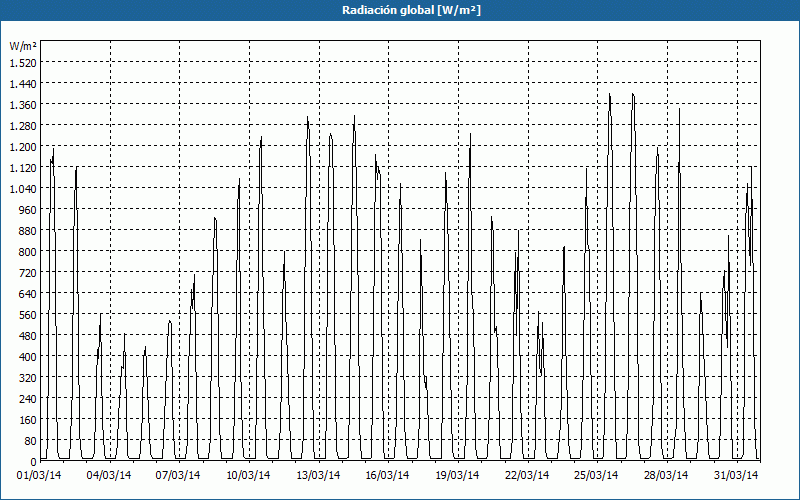The width and height of the screenshot is (800, 500).
Task: Click the 160 y-axis label
Action: click(28, 420)
